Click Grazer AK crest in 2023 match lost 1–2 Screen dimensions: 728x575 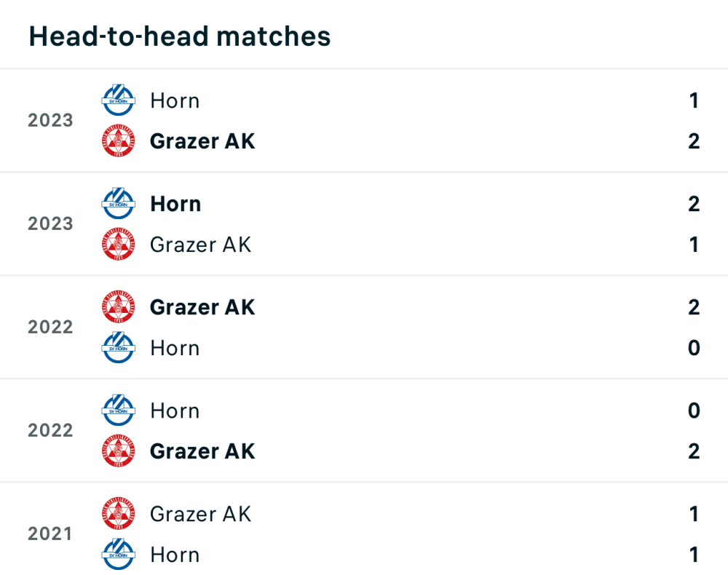point(118,245)
